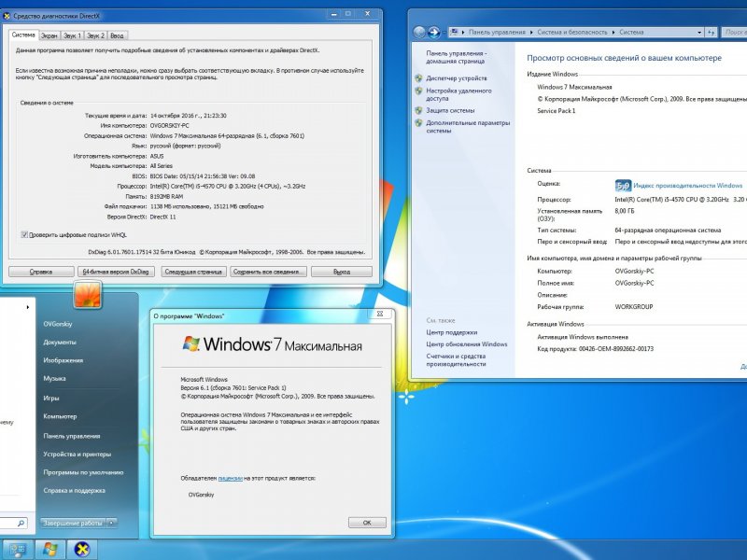This screenshot has width=747, height=560.
Task: Open 'Панель управления' in the Start menu
Action: 72,436
